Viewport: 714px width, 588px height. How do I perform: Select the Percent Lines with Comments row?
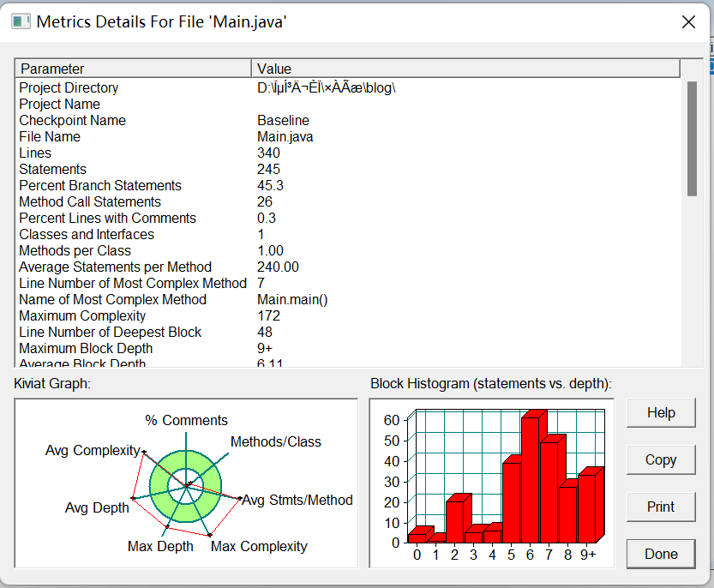349,219
